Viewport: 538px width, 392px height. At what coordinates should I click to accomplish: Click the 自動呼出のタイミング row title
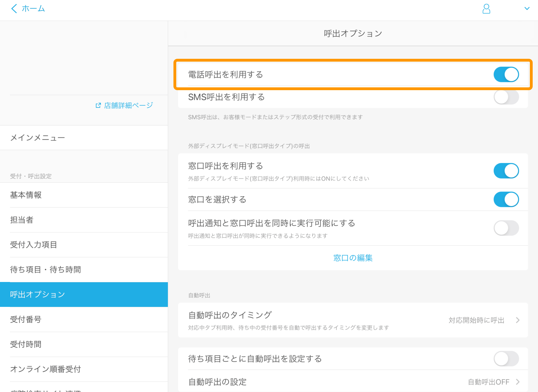click(x=230, y=315)
